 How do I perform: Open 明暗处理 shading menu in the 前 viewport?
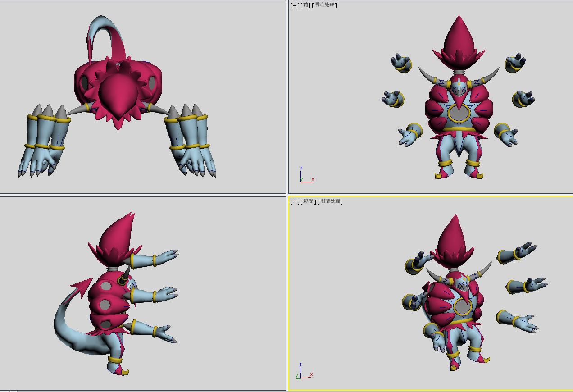(x=325, y=5)
